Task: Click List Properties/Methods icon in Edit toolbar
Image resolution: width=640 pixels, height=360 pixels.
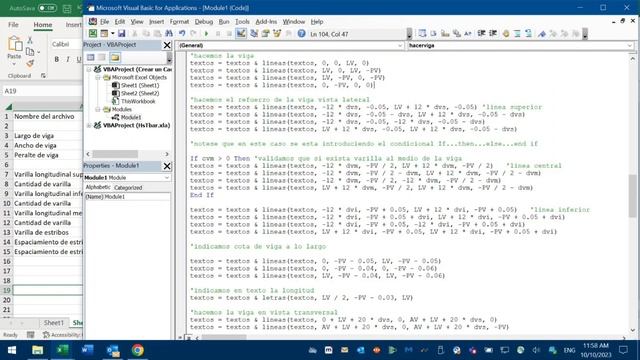Action: tap(422, 33)
